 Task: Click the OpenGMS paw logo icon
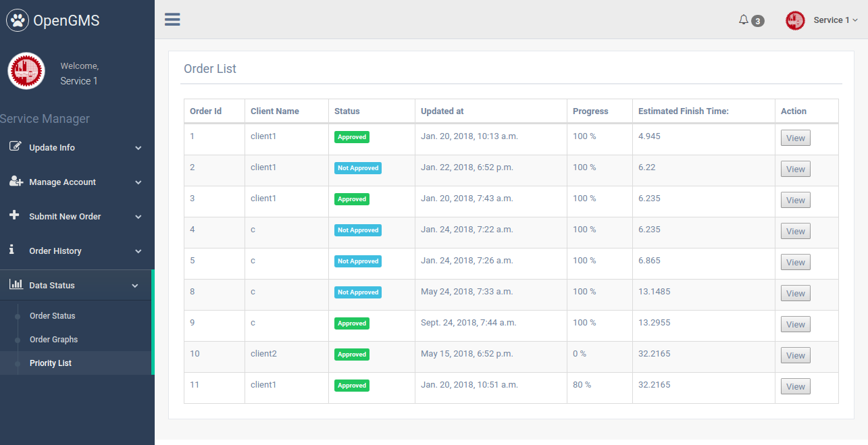pyautogui.click(x=18, y=20)
